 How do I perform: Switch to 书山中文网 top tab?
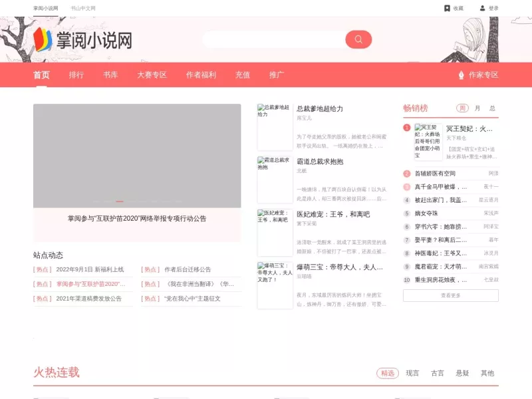tap(83, 8)
